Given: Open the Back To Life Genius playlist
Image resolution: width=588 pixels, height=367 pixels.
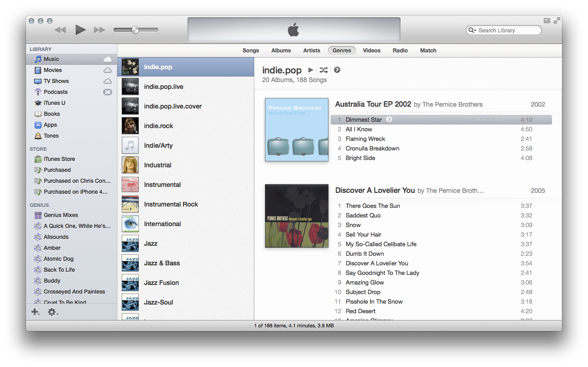Looking at the screenshot, I should (x=72, y=270).
